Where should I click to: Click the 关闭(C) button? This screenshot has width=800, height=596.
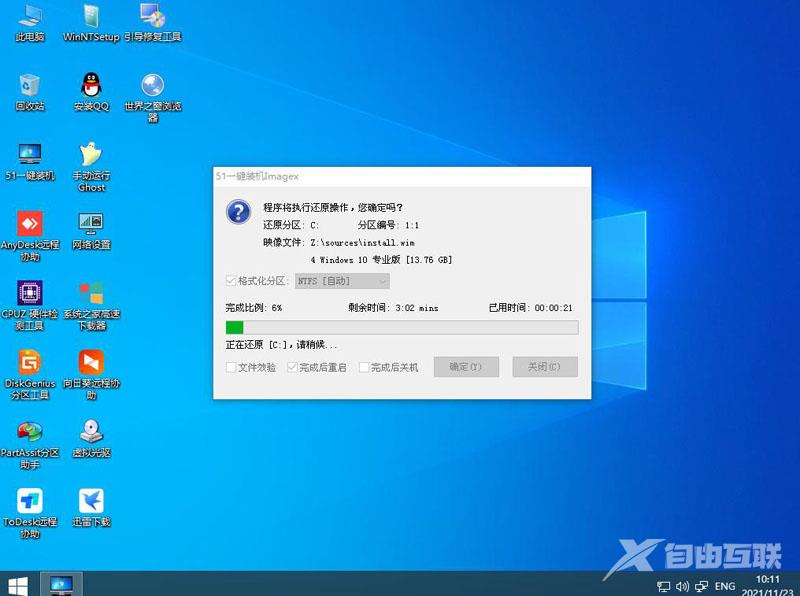(544, 366)
